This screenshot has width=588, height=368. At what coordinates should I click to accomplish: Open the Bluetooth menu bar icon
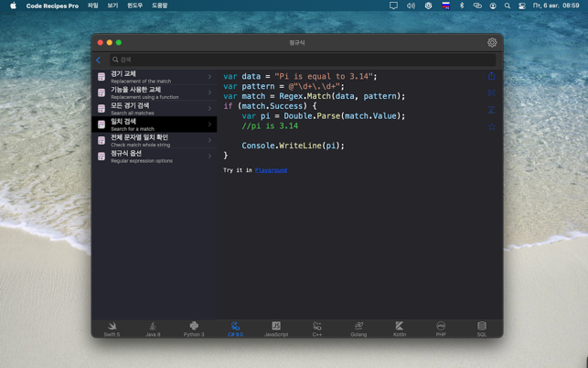(462, 5)
